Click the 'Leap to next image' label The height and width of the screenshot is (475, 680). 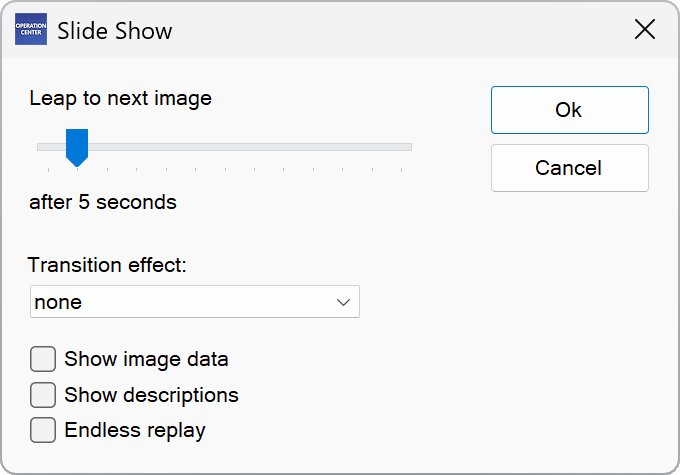coord(121,98)
